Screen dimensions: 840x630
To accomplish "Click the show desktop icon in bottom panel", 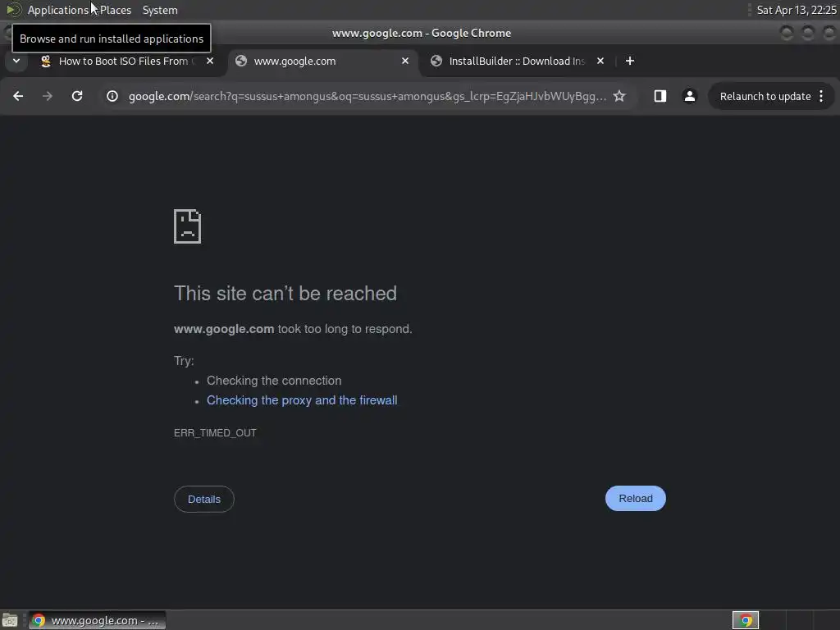I will tap(10, 620).
